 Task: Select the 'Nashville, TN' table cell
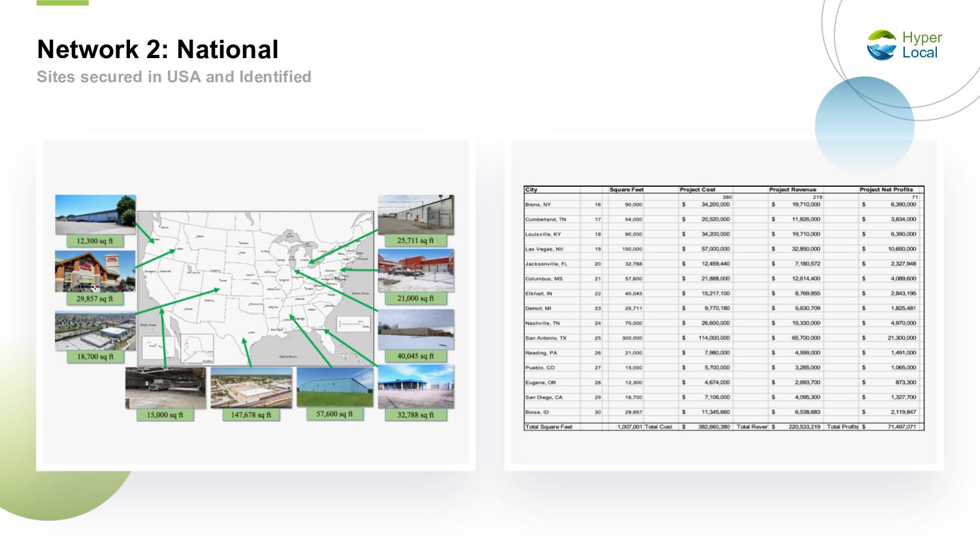tap(542, 323)
